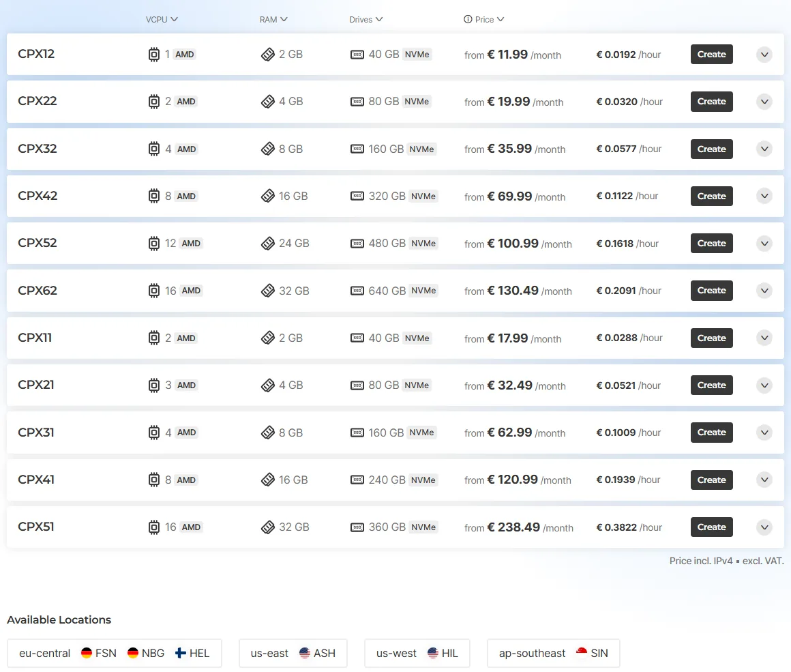Click the Available Locations heading

pos(59,619)
